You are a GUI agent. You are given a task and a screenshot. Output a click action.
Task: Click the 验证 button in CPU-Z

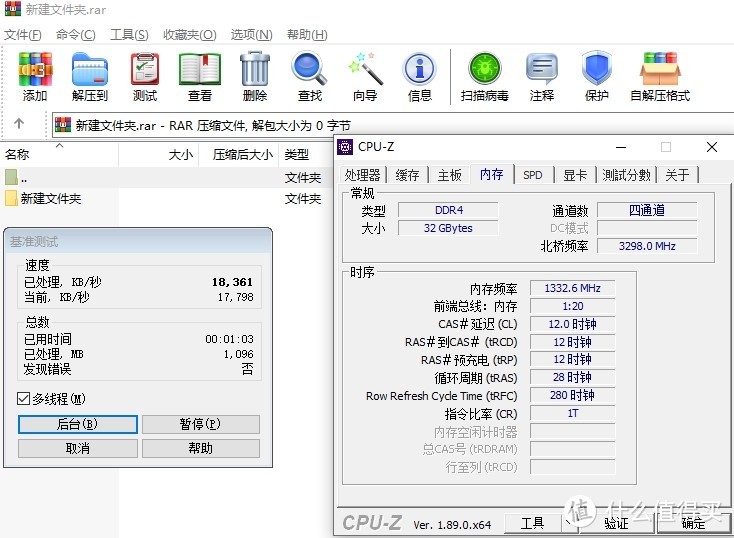click(616, 523)
